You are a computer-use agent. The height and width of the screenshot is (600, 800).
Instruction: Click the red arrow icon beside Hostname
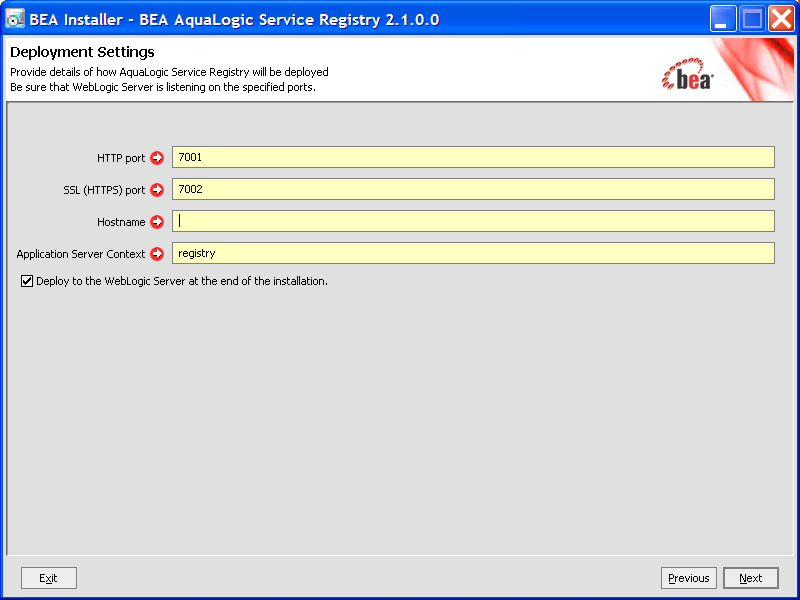pos(157,222)
